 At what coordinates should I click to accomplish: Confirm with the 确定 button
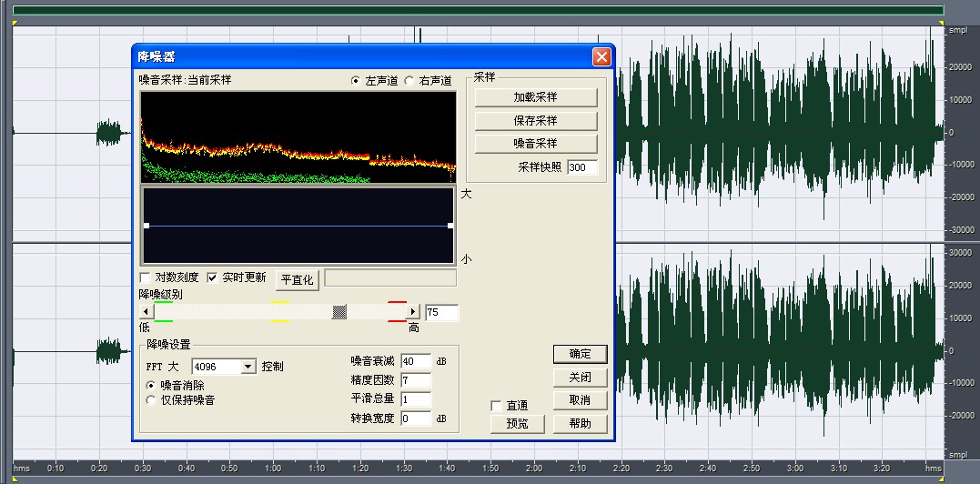(x=580, y=354)
